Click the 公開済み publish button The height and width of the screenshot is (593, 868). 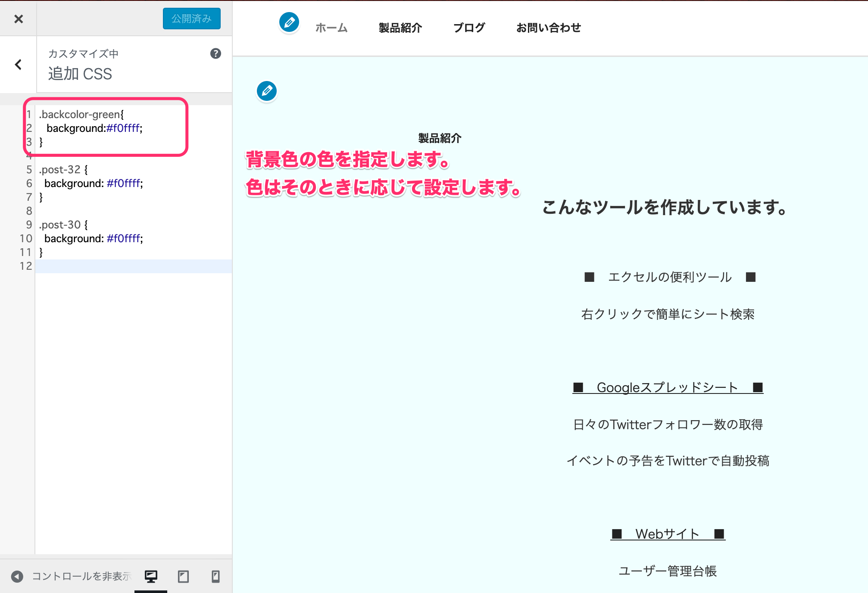[191, 19]
